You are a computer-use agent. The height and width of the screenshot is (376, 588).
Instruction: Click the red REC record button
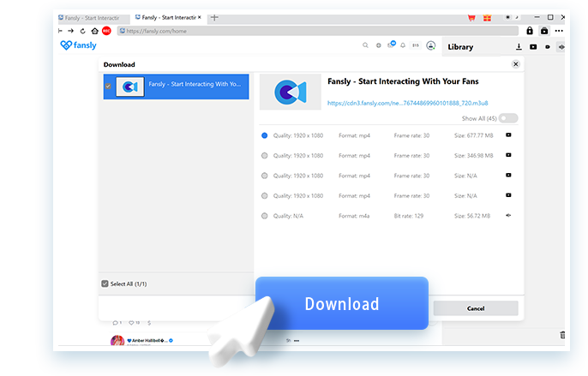click(106, 31)
